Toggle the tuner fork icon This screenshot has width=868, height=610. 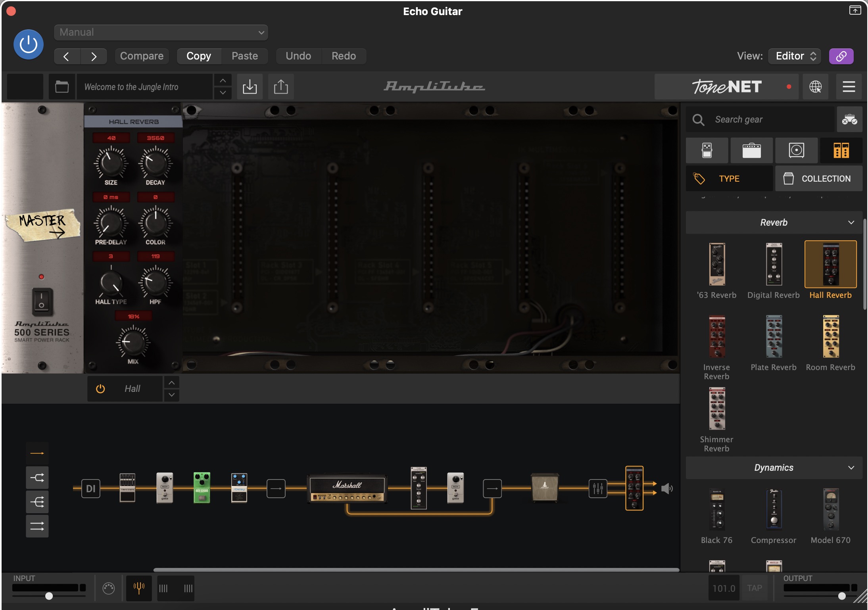(139, 588)
